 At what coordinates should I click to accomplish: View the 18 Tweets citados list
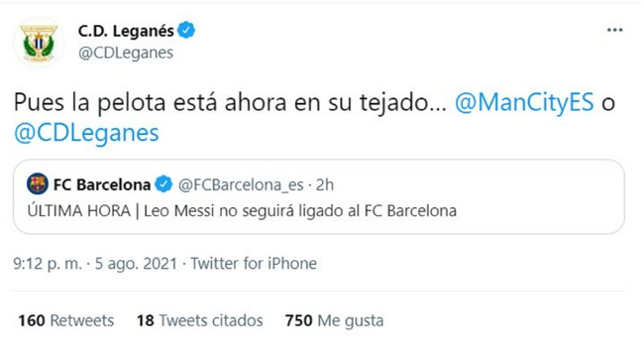[x=199, y=320]
